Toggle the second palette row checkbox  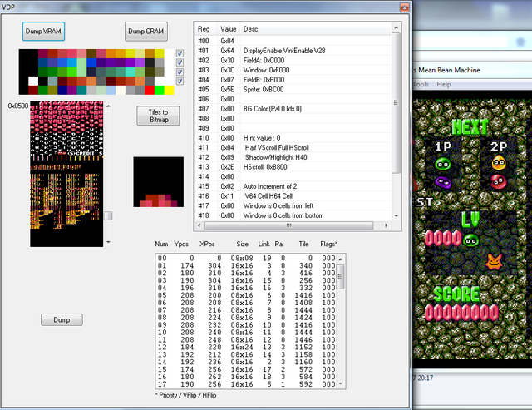[180, 62]
